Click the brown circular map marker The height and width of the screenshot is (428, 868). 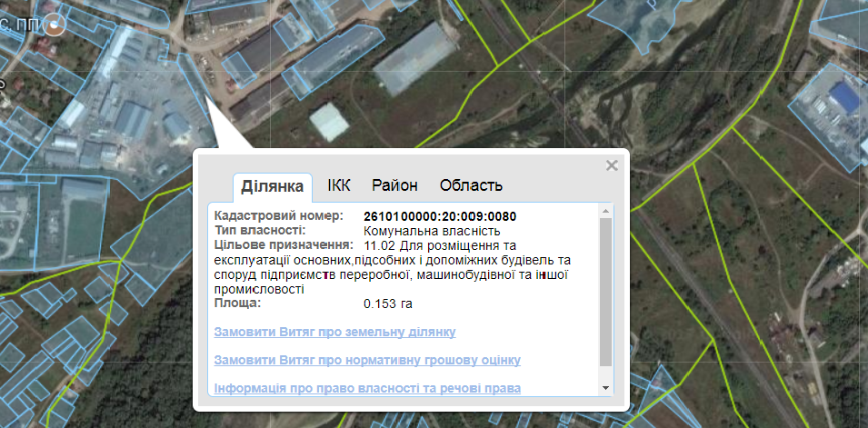[54, 25]
